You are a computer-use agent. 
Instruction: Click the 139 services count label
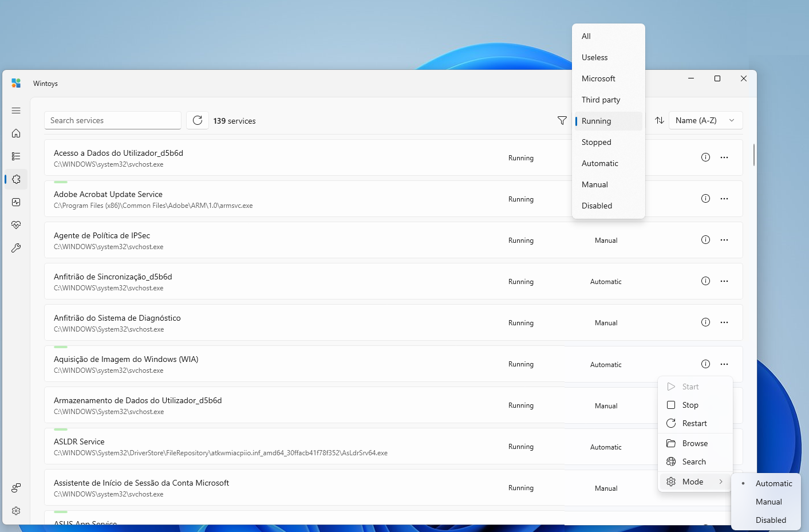click(x=234, y=121)
